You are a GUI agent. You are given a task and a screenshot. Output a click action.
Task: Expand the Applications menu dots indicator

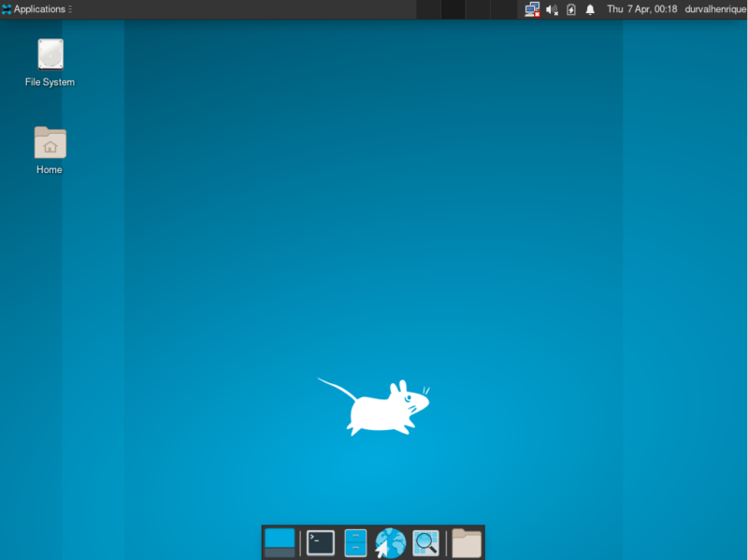[x=69, y=9]
